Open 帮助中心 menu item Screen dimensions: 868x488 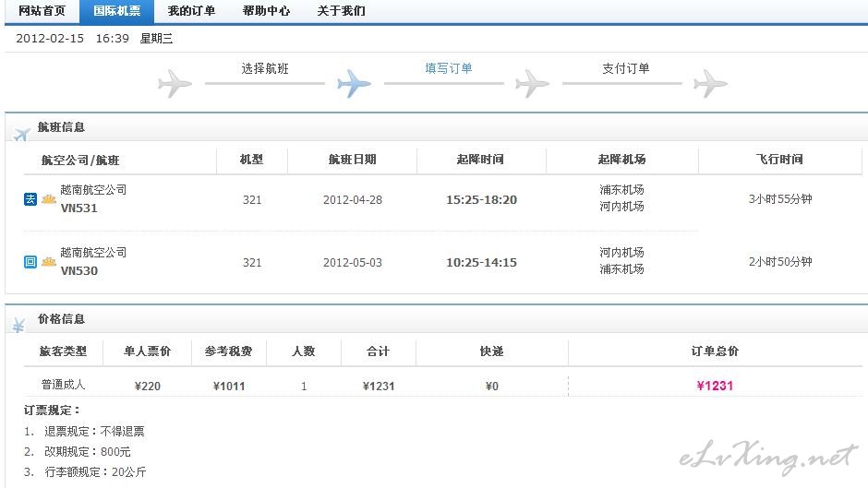(x=266, y=11)
